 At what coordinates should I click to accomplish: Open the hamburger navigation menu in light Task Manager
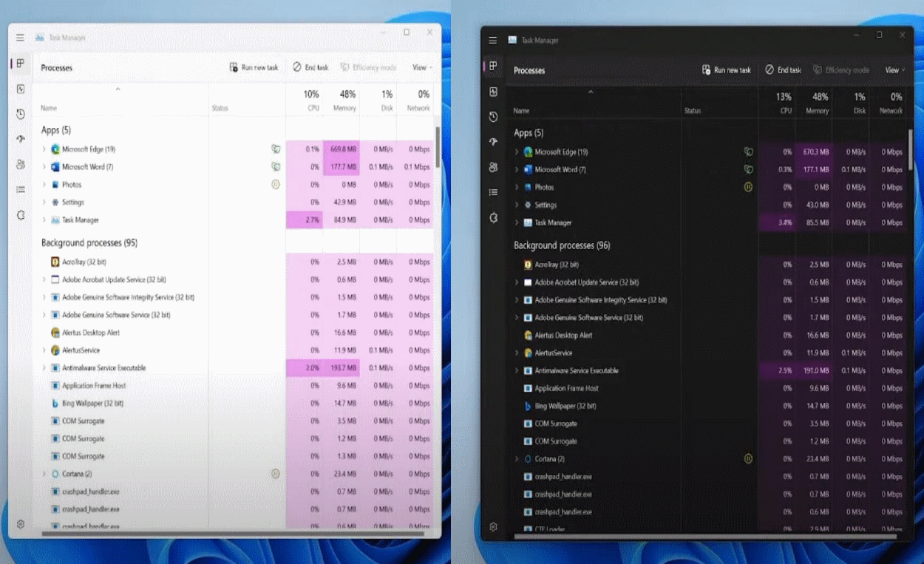(x=20, y=37)
